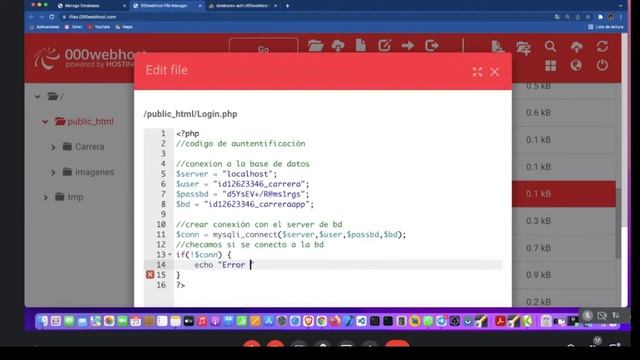Click the new file document icon

click(361, 45)
